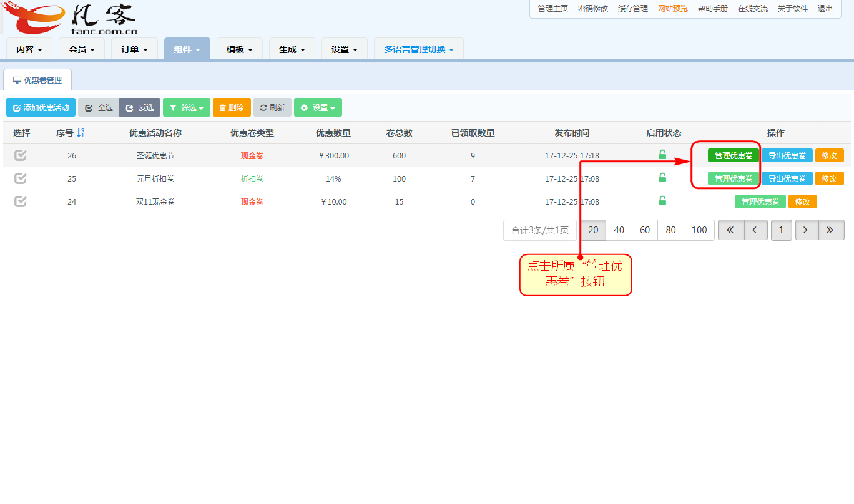
Task: Click the ￥300.00 amount cell
Action: 333,156
